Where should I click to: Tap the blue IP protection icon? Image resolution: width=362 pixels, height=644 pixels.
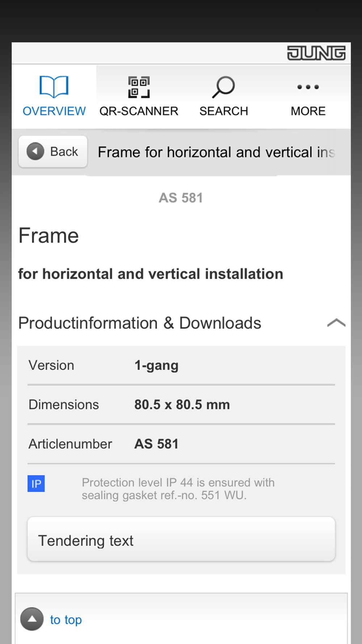[36, 484]
